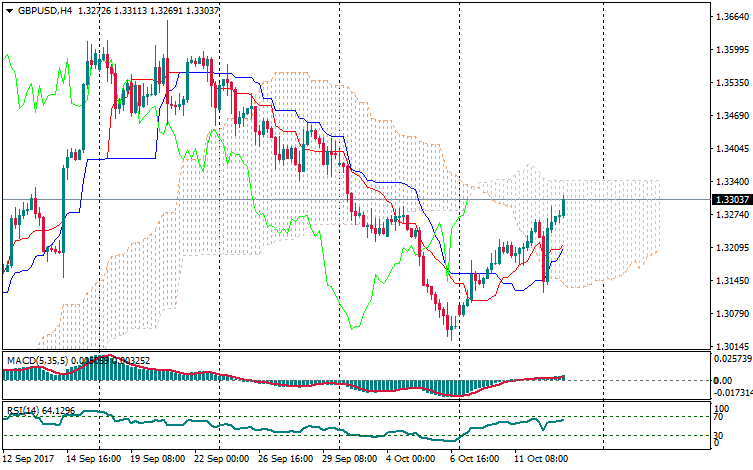Screen dimensions: 753x470
Task: Click the 12 Sep 2017 date label
Action: coord(30,459)
